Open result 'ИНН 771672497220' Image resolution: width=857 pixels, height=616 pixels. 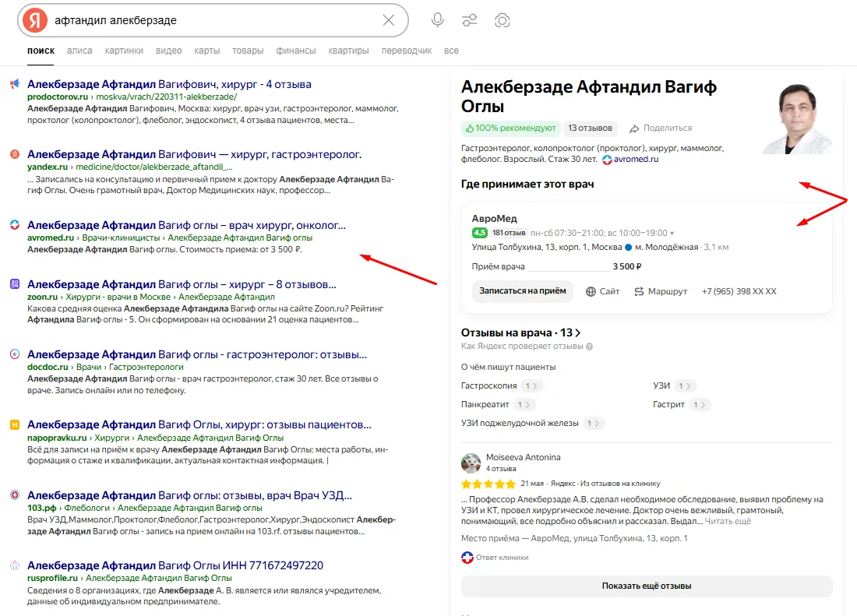tap(175, 565)
